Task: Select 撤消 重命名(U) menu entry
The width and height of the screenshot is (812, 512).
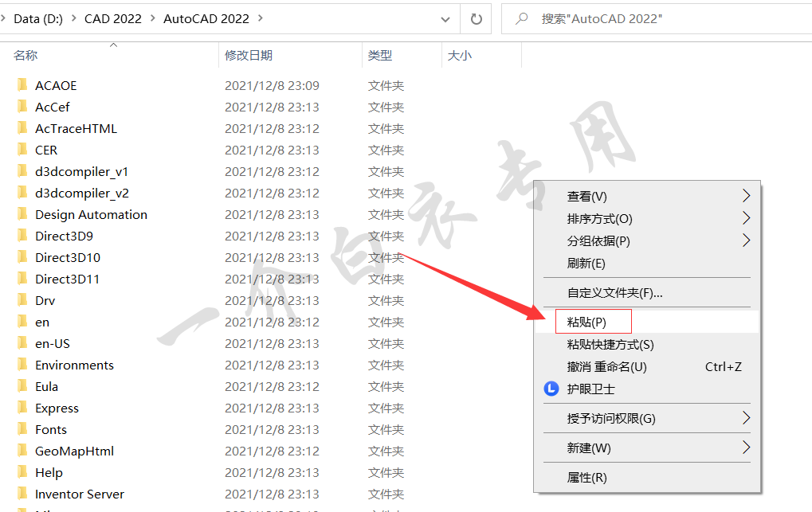Action: click(x=647, y=366)
